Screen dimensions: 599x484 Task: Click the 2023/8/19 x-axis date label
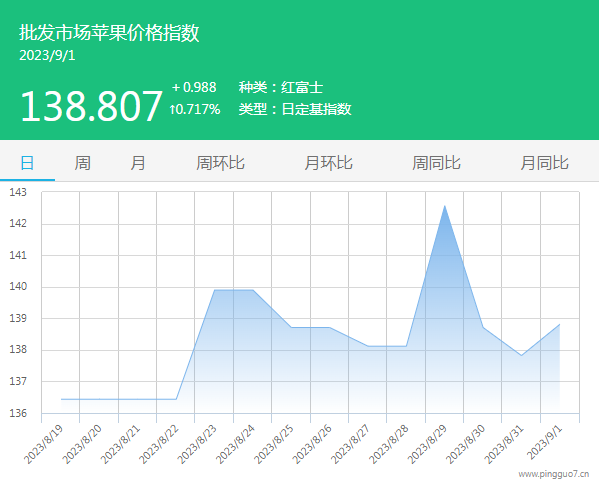44,444
